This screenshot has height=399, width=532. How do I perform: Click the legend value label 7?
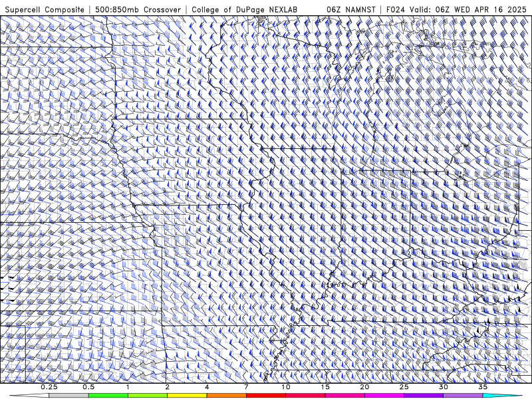246,387
